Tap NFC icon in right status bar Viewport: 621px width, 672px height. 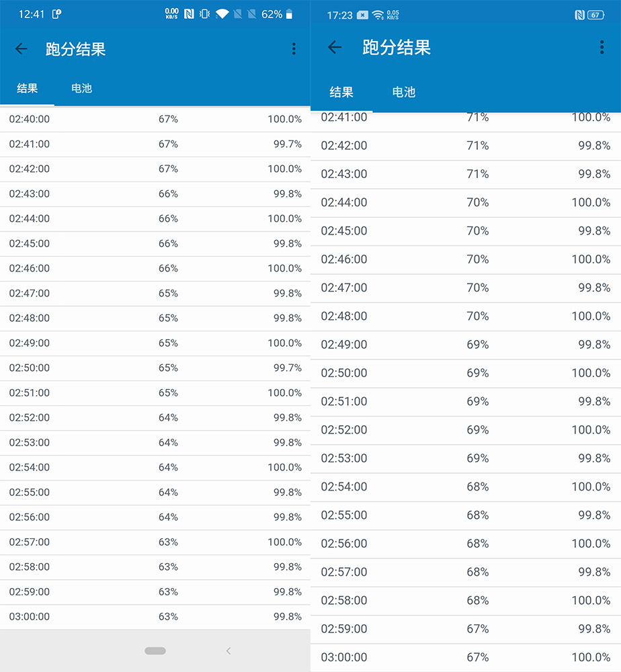coord(579,15)
